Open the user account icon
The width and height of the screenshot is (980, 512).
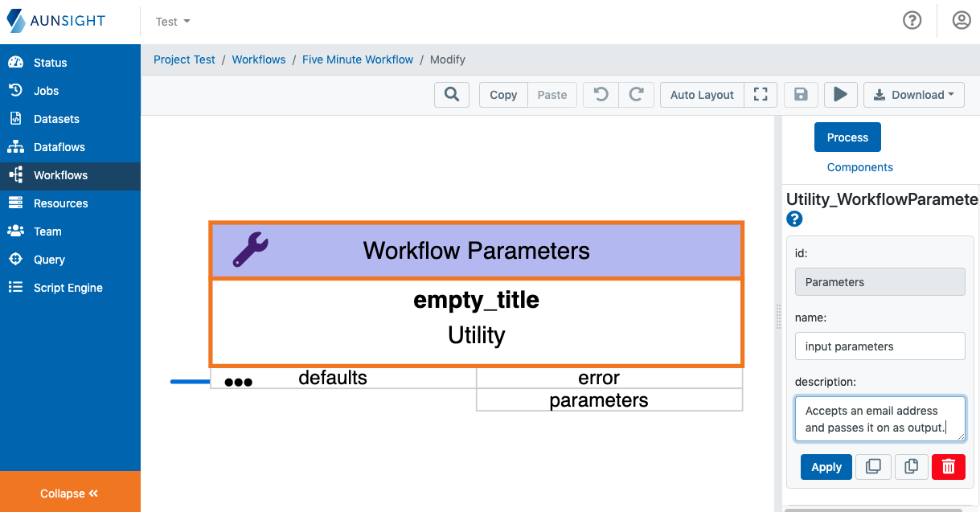point(962,20)
